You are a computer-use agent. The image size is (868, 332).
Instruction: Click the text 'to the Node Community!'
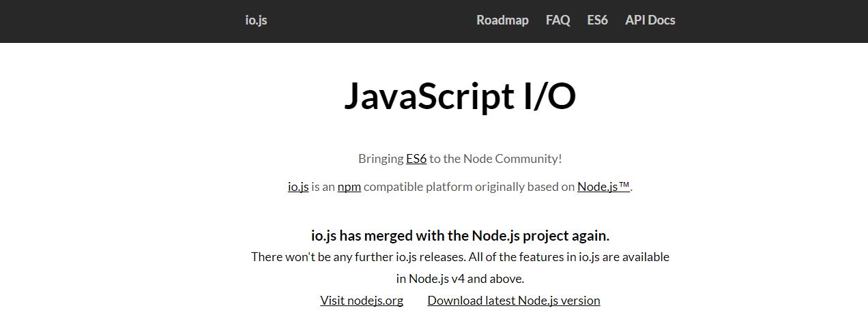pos(495,159)
